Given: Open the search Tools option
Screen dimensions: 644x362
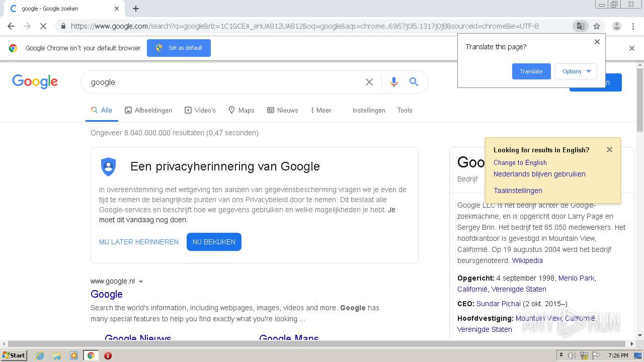Looking at the screenshot, I should point(405,110).
